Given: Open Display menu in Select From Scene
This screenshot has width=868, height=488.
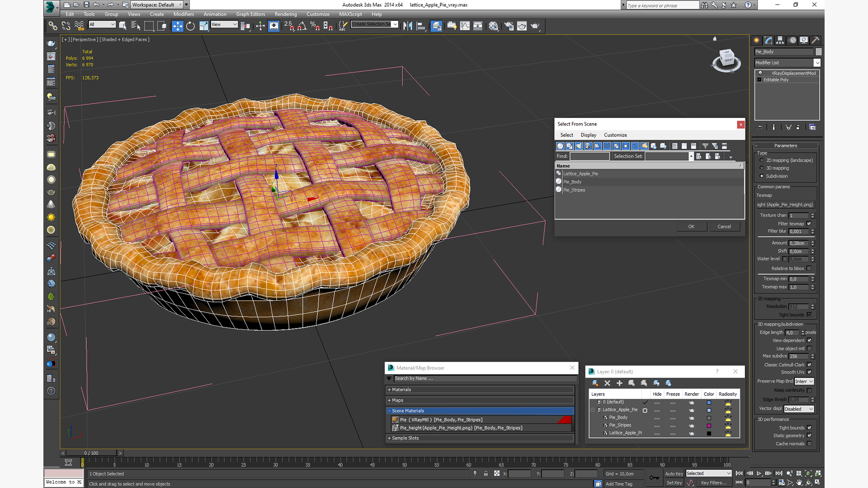Looking at the screenshot, I should coord(588,135).
